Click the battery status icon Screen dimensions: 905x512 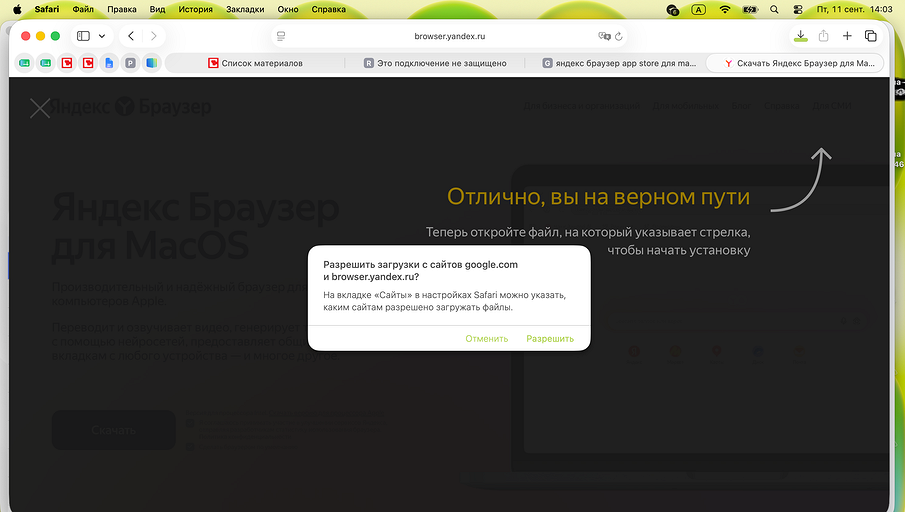(x=750, y=9)
